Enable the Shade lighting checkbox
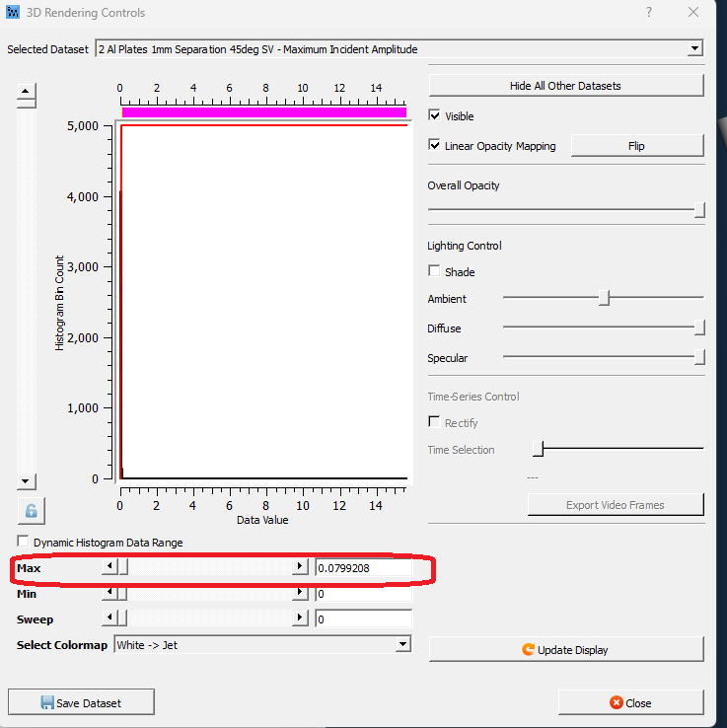This screenshot has height=728, width=727. (435, 272)
